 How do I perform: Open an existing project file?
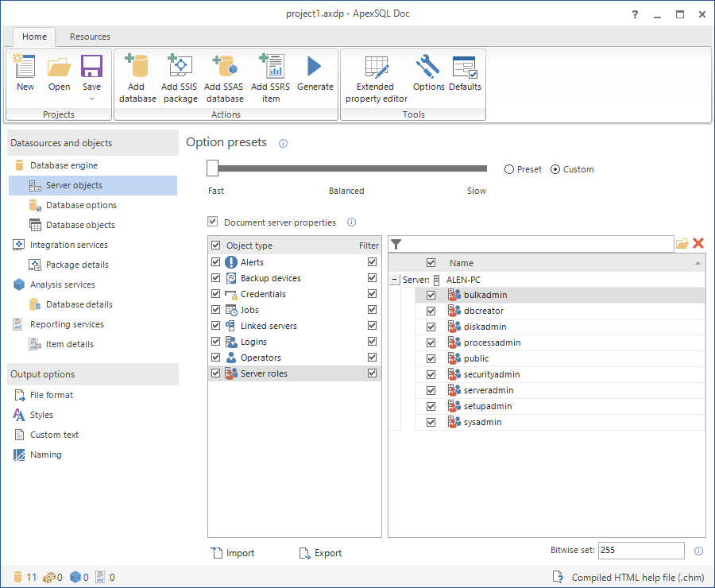point(60,72)
